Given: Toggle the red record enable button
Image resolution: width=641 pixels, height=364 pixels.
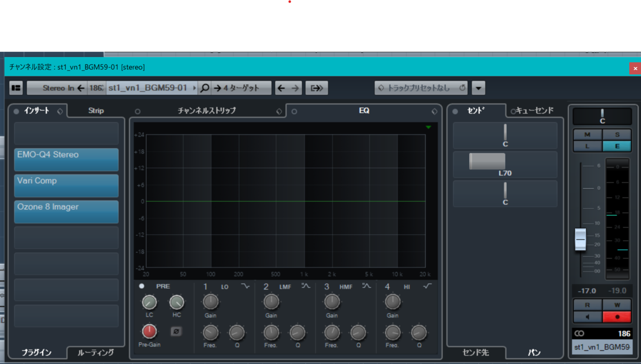Looking at the screenshot, I should point(616,316).
